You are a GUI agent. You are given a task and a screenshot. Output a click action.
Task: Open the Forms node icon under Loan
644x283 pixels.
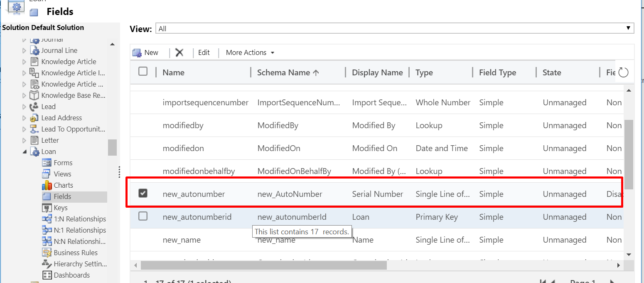[47, 163]
